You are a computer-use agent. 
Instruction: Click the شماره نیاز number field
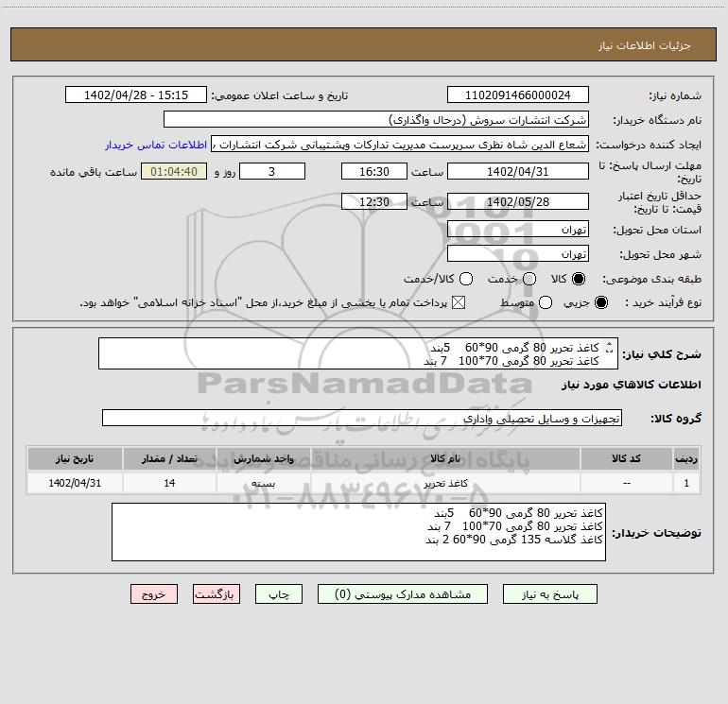tap(518, 94)
